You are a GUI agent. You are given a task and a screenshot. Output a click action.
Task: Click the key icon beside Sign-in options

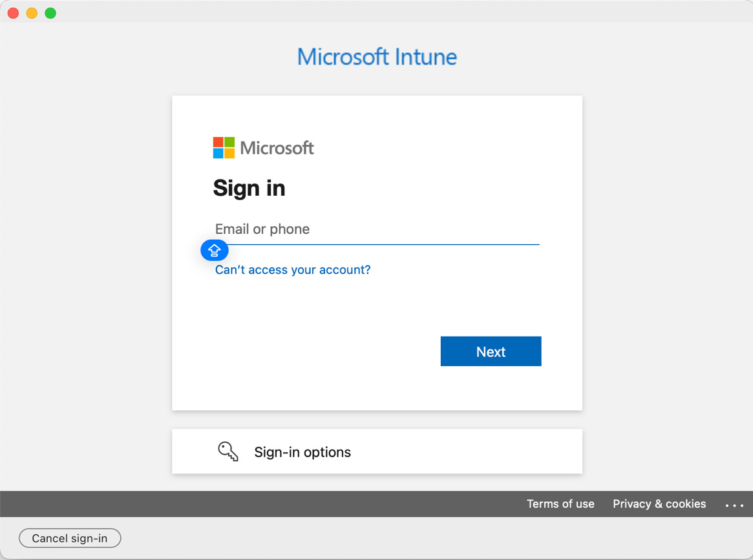[228, 451]
